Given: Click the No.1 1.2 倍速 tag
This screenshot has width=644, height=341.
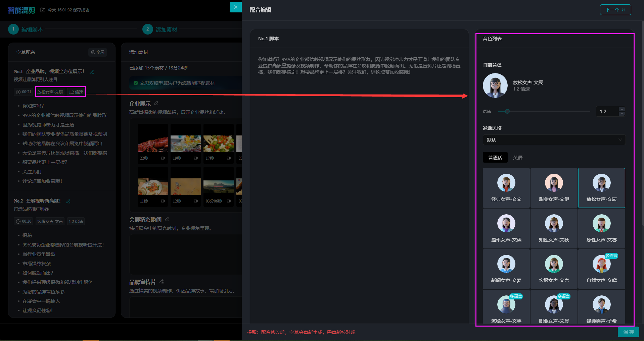Looking at the screenshot, I should (76, 92).
